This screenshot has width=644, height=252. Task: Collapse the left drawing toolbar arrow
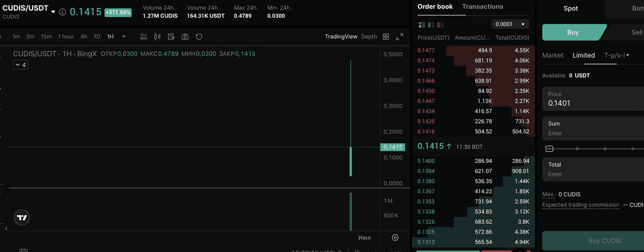(x=6, y=229)
